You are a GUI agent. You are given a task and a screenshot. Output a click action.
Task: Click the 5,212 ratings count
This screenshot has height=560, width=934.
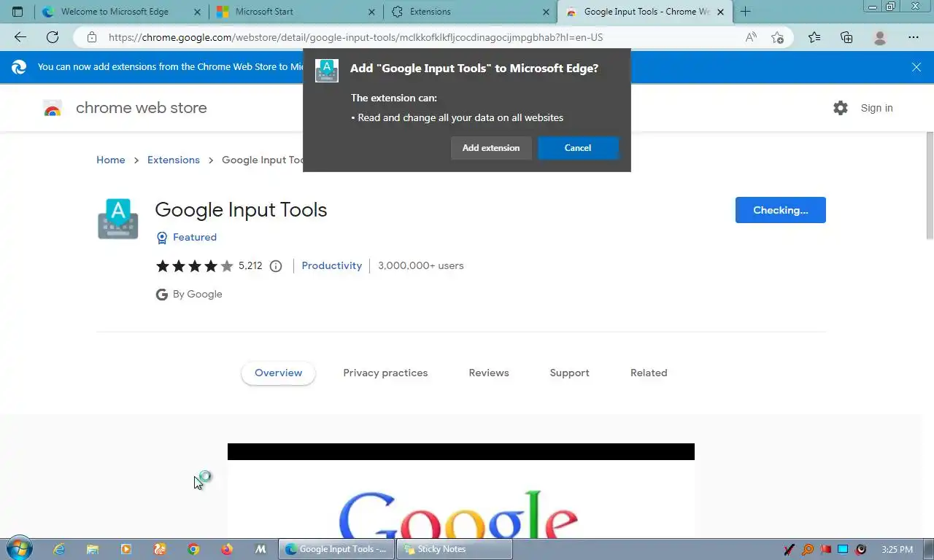point(250,265)
